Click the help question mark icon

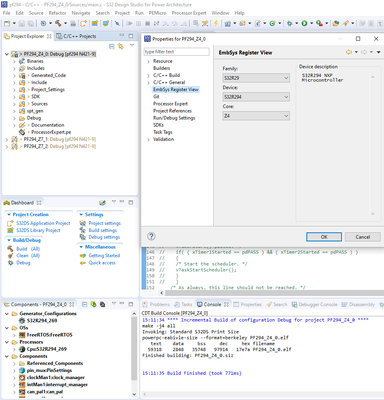pos(151,236)
